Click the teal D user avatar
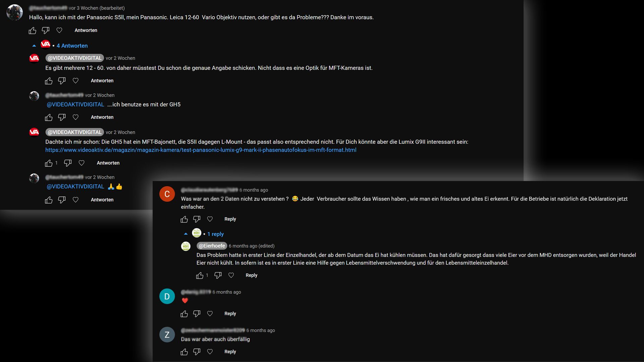The image size is (644, 362). (x=167, y=296)
